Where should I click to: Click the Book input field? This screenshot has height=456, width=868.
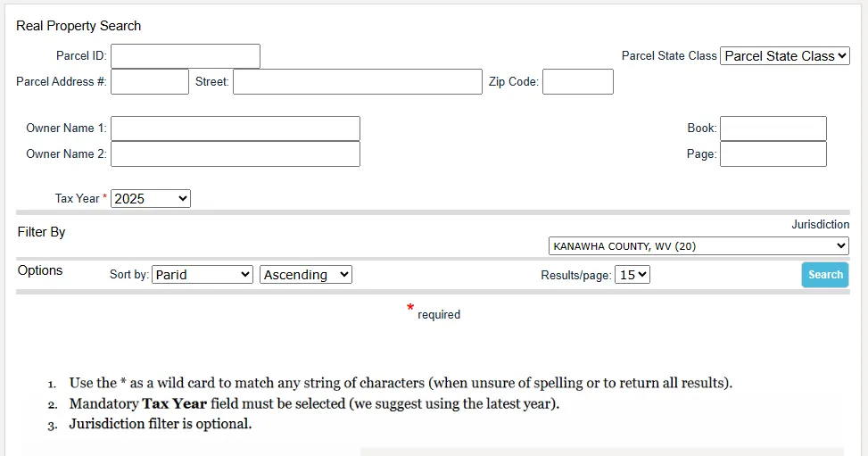pos(773,129)
